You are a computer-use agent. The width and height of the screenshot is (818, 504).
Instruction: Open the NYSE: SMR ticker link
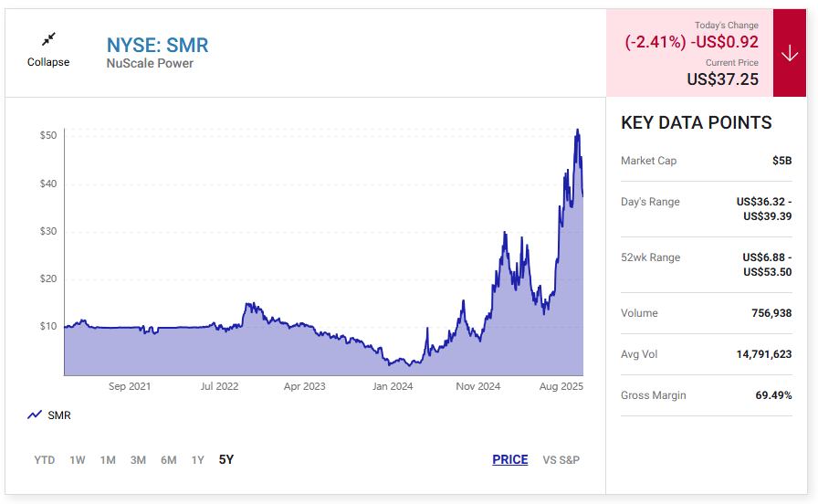(x=158, y=45)
